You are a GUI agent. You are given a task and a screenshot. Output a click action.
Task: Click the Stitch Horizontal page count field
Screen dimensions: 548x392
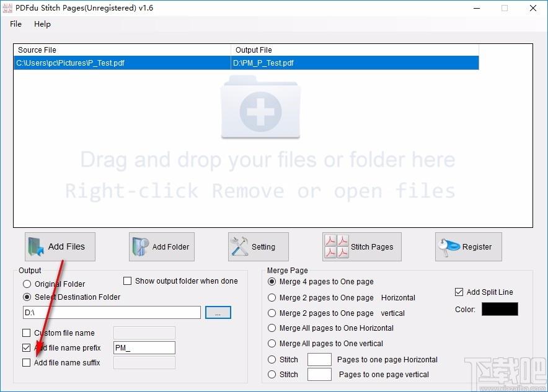[x=319, y=360]
